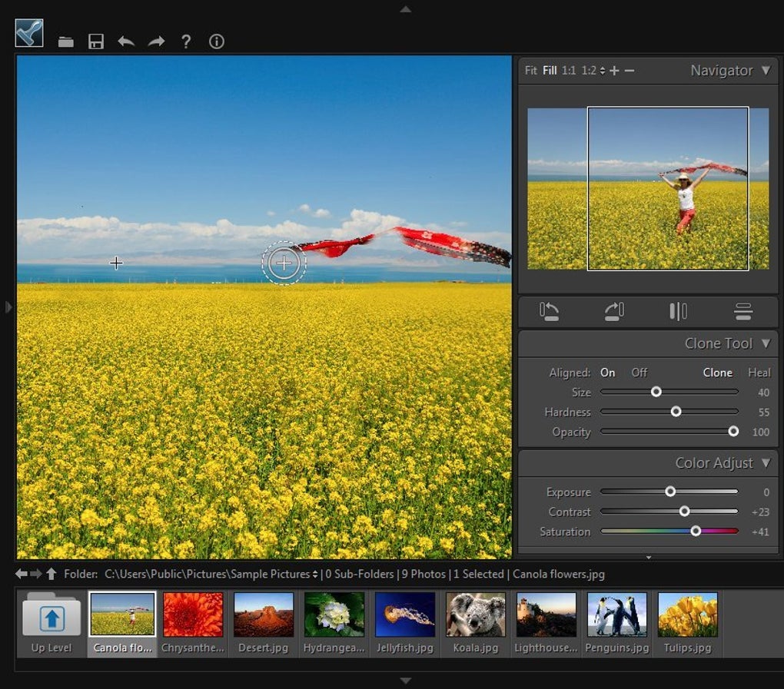
Task: Open the info circle icon
Action: [217, 41]
